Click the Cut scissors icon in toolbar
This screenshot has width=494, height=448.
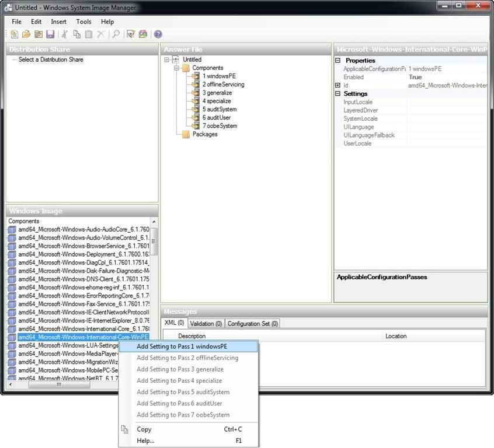click(x=65, y=34)
